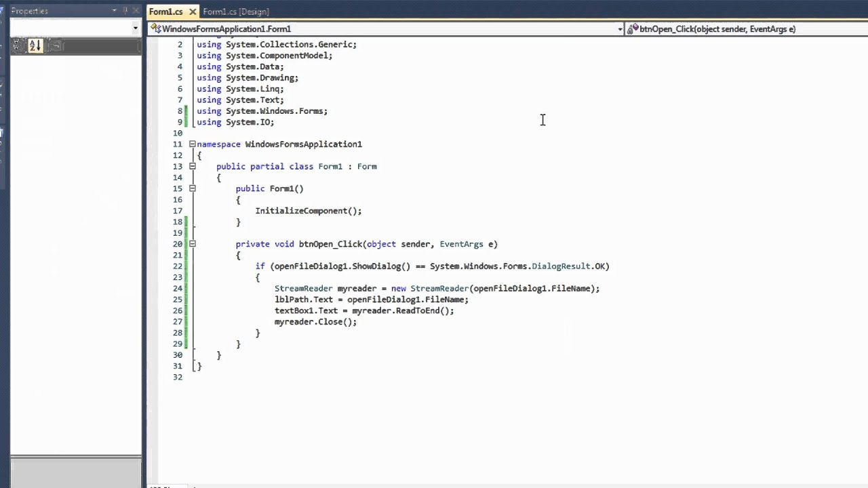868x488 pixels.
Task: Click the 'using System.Linq;' line
Action: coord(240,89)
